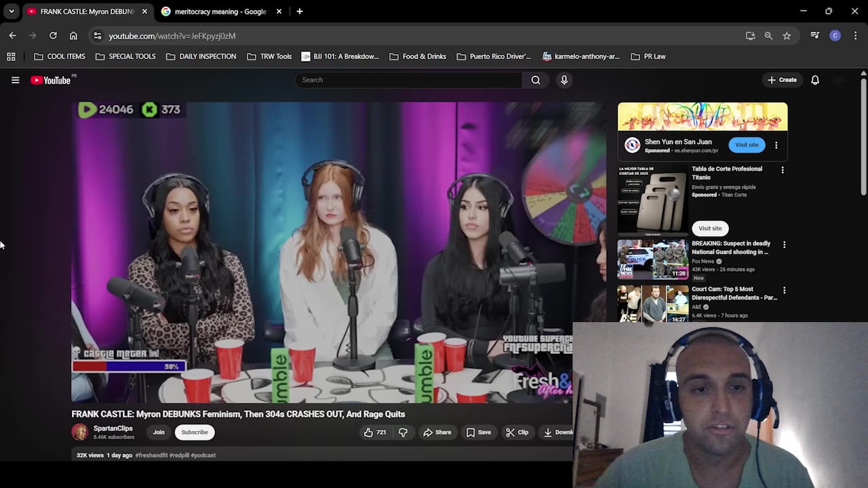Start voice search with the microphone icon
Image resolution: width=868 pixels, height=488 pixels.
click(x=564, y=80)
